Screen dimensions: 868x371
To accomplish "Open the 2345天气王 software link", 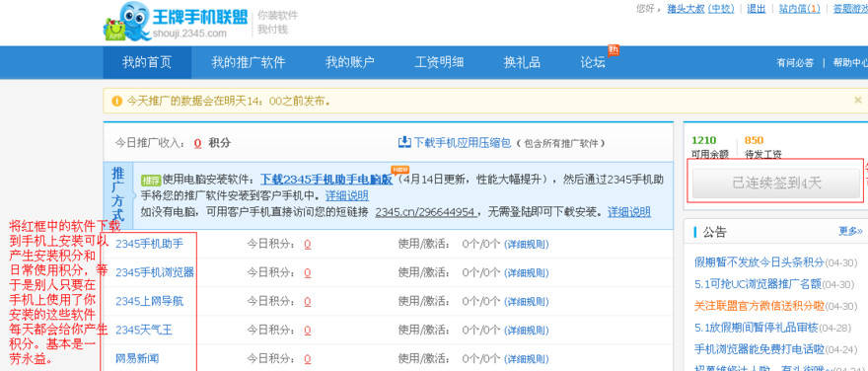I will coord(144,330).
